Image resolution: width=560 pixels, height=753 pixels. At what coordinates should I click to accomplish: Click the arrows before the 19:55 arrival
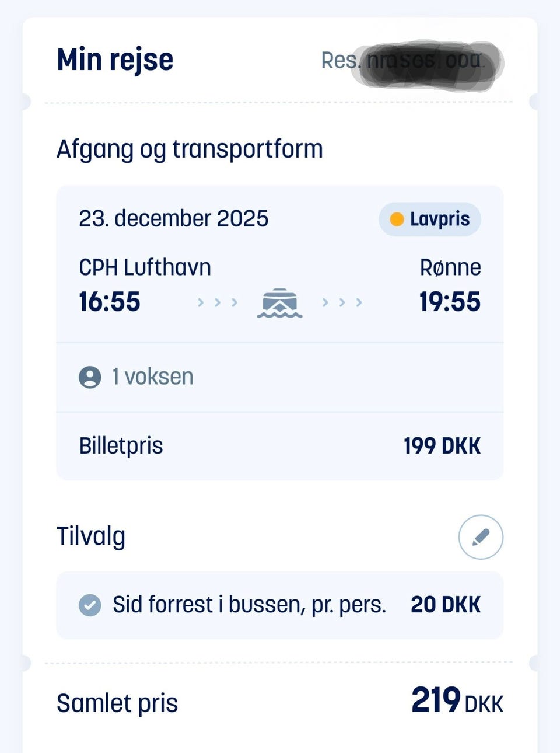tap(342, 302)
